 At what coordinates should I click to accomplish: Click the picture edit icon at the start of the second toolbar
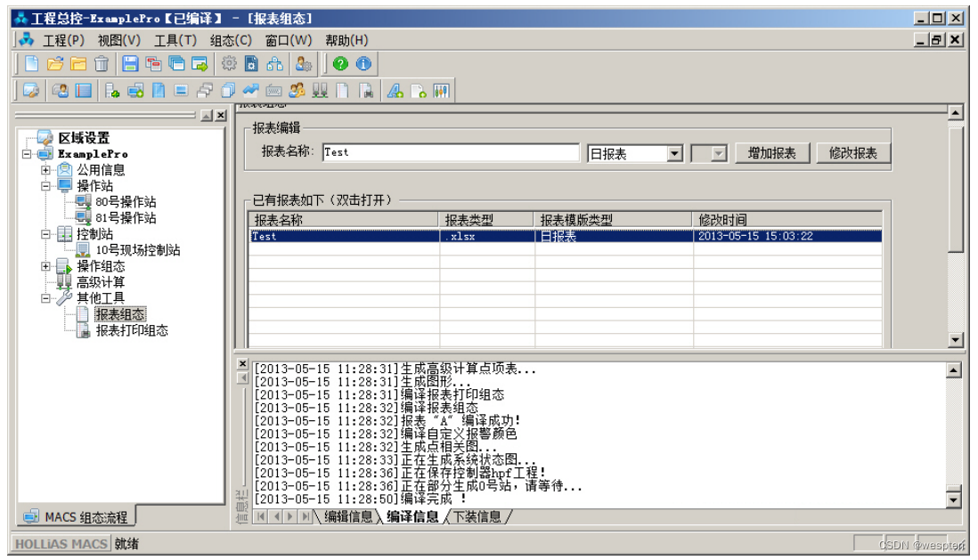coord(31,91)
